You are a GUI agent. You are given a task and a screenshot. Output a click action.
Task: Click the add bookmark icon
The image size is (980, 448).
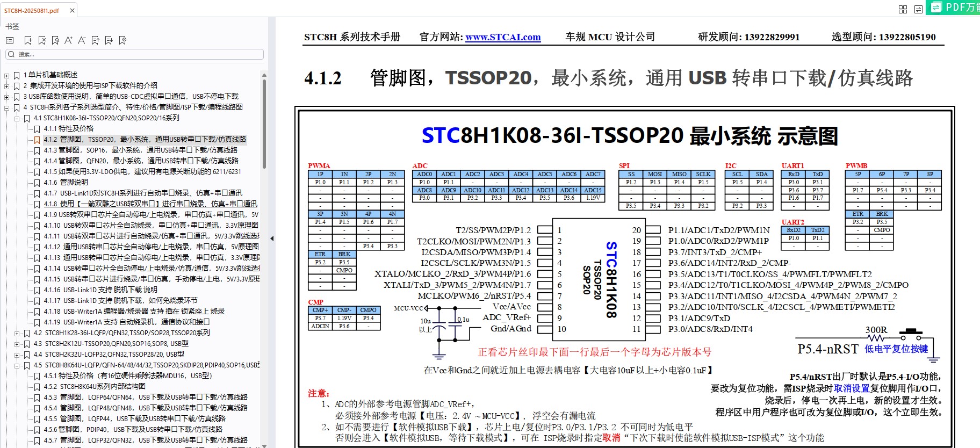tap(28, 40)
